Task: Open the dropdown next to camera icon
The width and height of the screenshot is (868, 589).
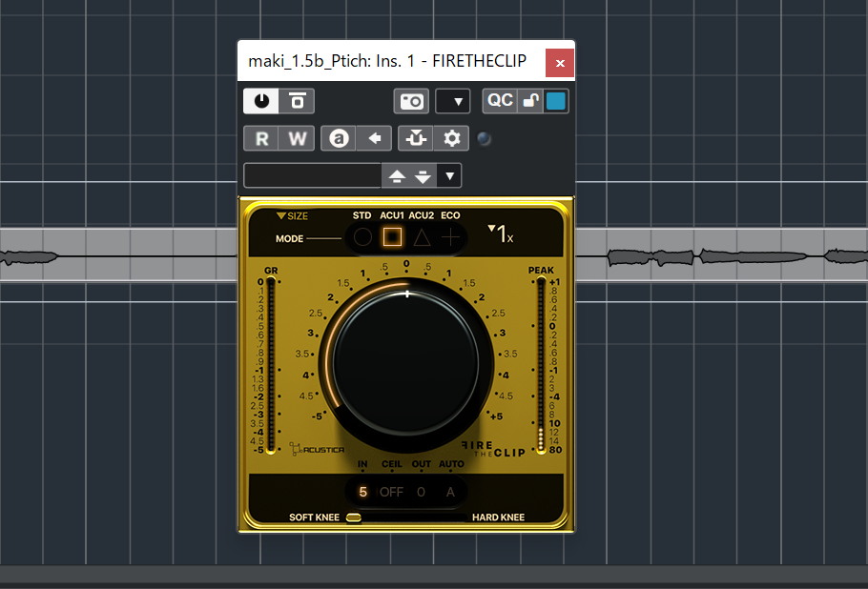Action: pos(453,101)
